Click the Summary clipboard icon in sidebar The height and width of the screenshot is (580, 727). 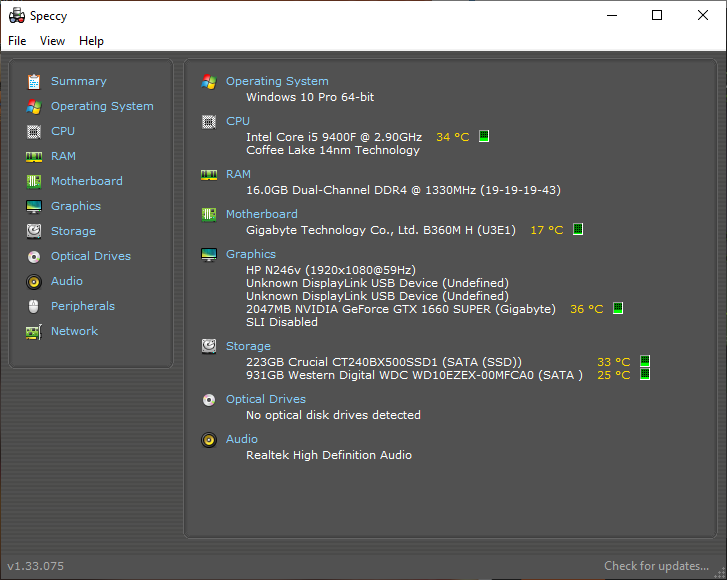34,82
